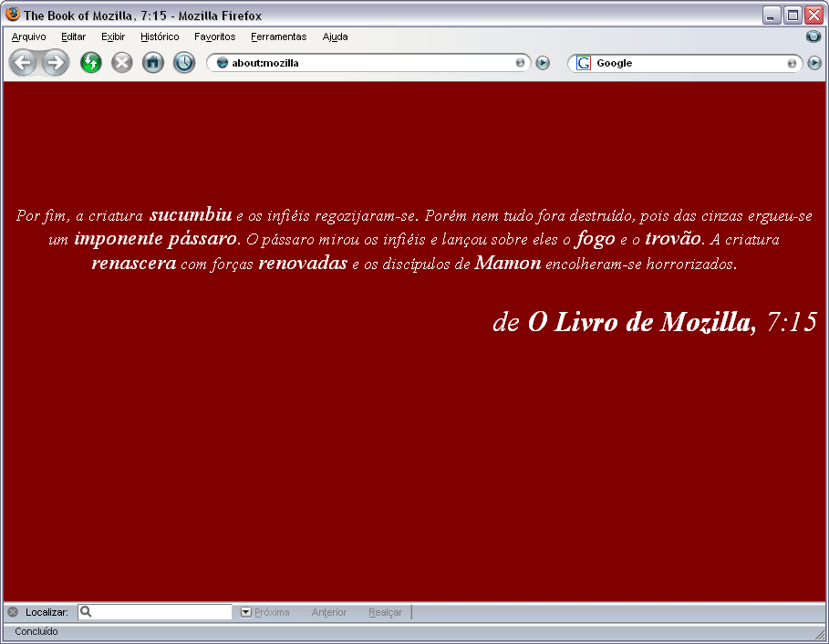Click the "Concluído" status bar text
The image size is (829, 644).
tap(36, 631)
